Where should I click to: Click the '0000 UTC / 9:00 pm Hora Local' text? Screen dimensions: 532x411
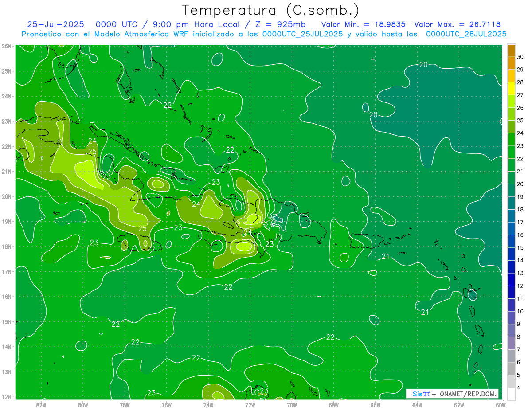click(168, 24)
